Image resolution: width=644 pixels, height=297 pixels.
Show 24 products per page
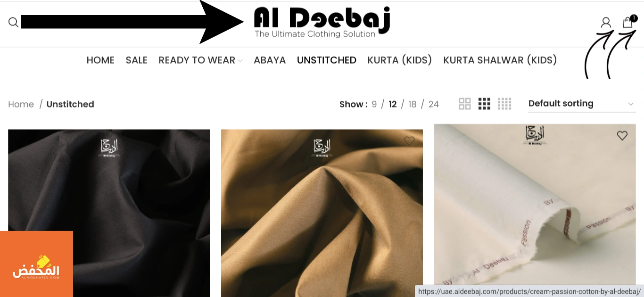tap(434, 104)
